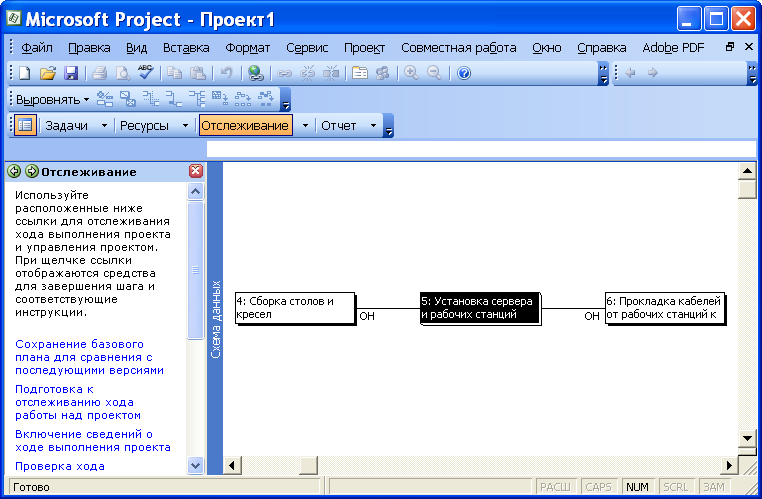Expand the Задачи dropdown arrow

pyautogui.click(x=104, y=125)
